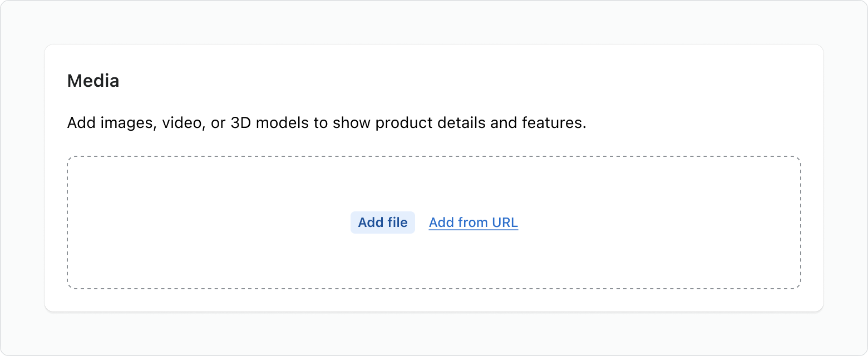Click the word 'images' in the description
Viewport: 868px width, 356px height.
pos(127,122)
